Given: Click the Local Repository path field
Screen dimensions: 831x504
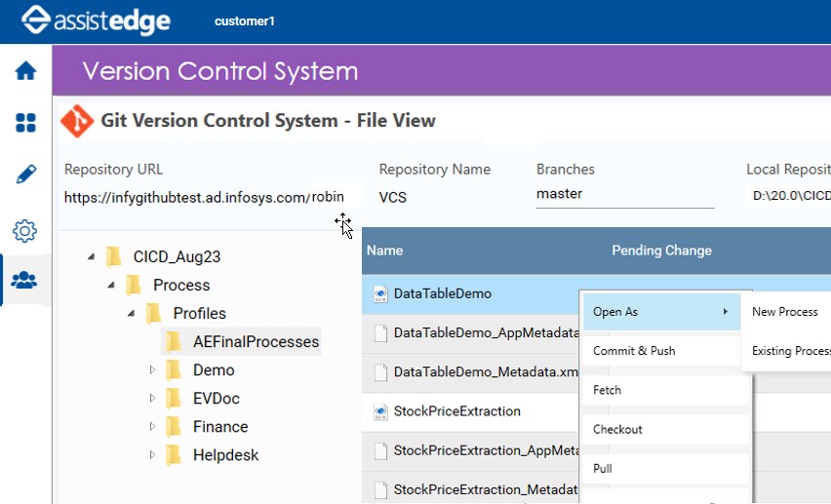Looking at the screenshot, I should [791, 196].
